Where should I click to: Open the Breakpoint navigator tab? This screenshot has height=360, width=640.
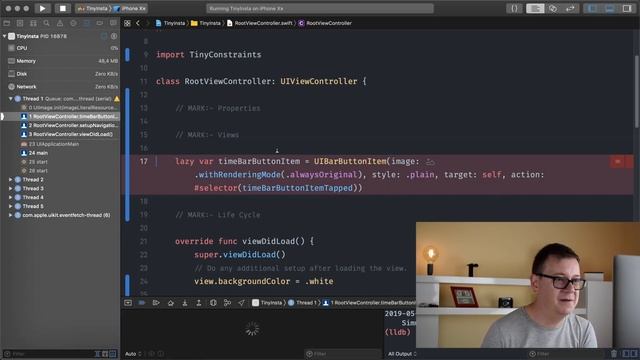pos(100,23)
